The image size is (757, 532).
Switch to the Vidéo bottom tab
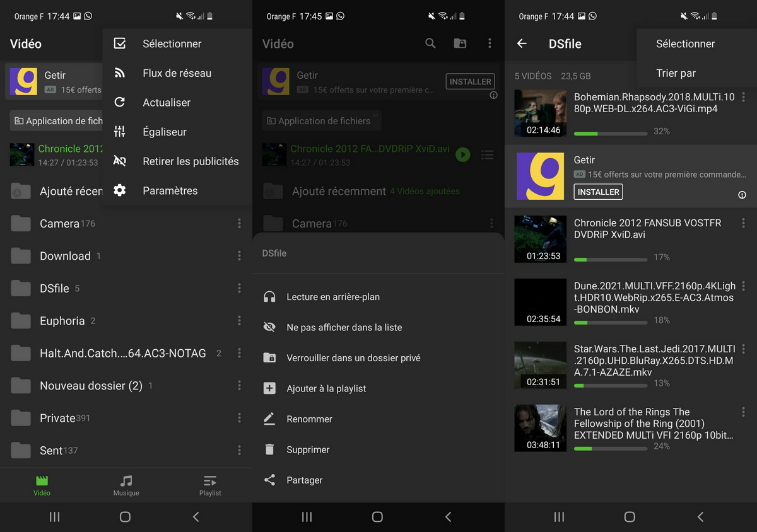42,485
